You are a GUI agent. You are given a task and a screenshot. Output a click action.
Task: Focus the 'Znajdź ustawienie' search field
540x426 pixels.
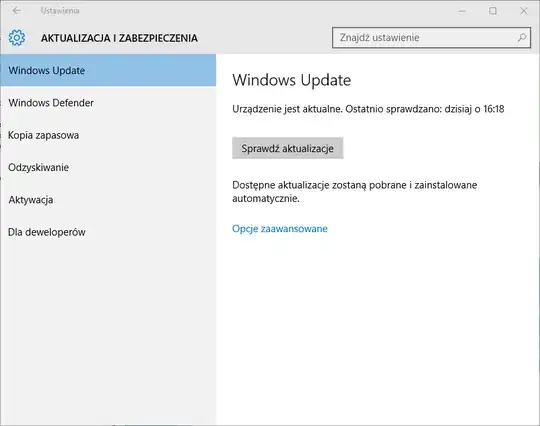point(431,38)
